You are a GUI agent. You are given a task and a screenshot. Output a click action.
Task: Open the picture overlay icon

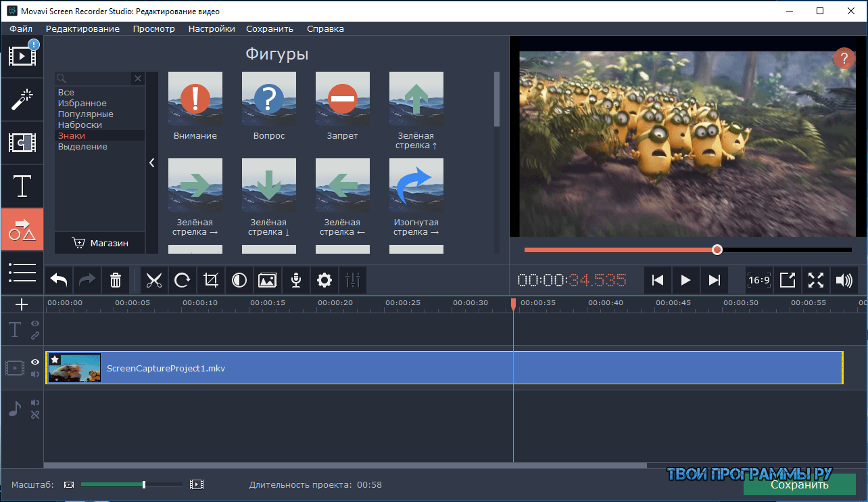tap(268, 280)
